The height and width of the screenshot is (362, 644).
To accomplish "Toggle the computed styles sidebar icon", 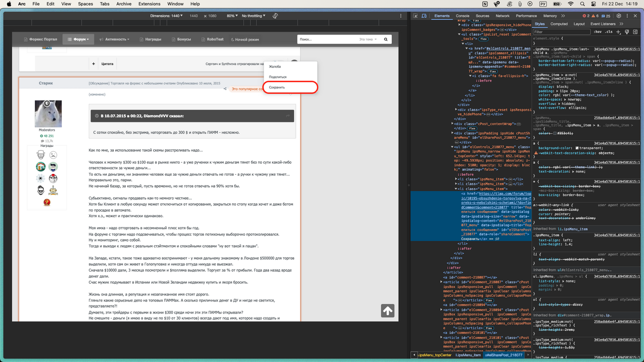I will 635,32.
